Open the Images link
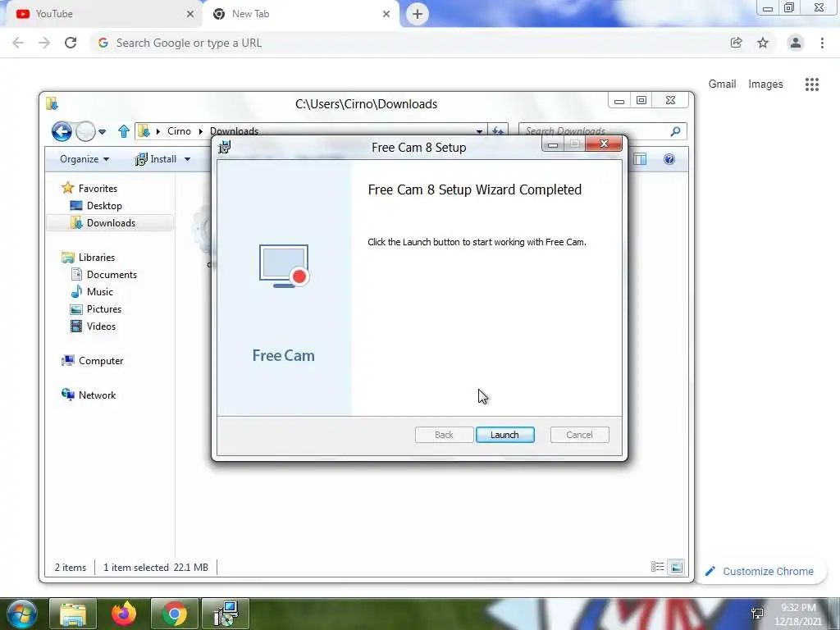The width and height of the screenshot is (840, 630). click(x=765, y=84)
